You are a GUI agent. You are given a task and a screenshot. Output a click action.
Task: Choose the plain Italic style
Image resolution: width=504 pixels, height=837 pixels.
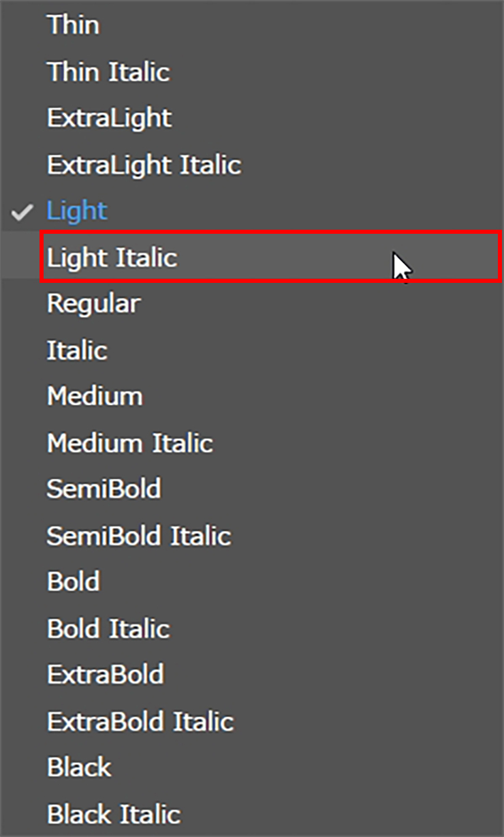click(77, 350)
